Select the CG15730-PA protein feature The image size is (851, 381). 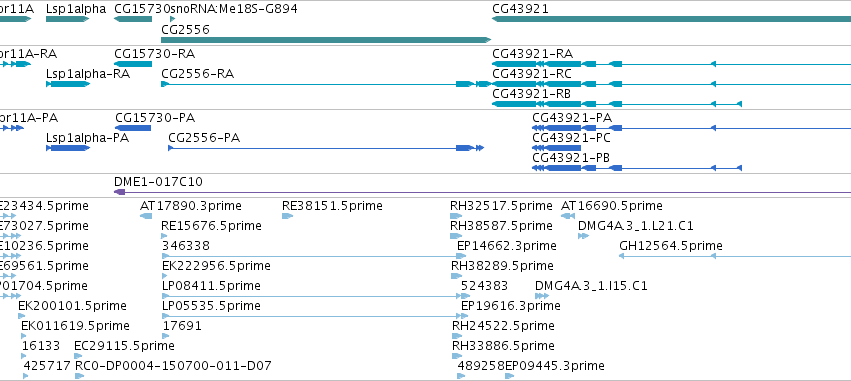tap(133, 128)
